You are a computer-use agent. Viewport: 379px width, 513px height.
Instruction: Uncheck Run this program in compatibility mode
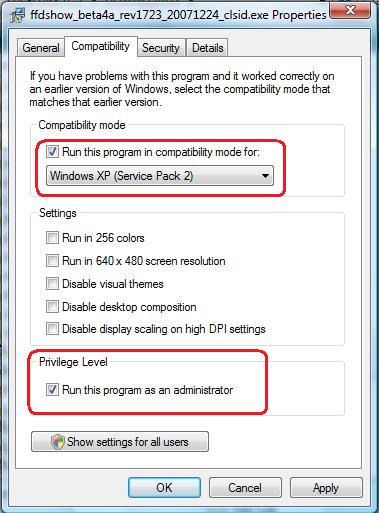[x=52, y=152]
